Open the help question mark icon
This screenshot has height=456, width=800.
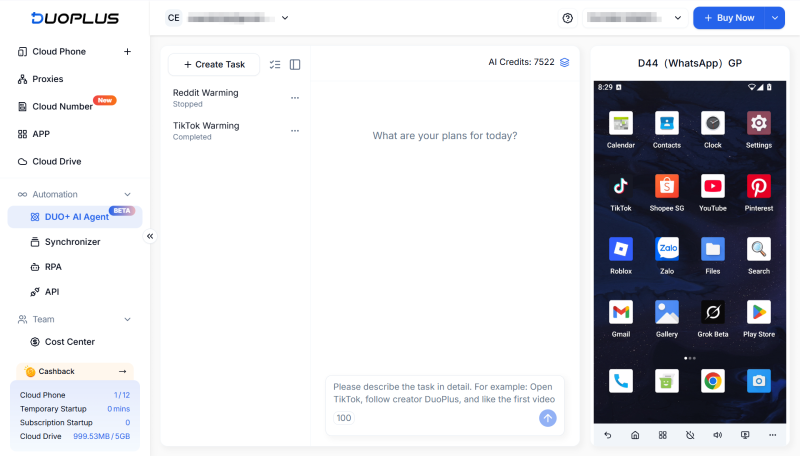pos(568,18)
